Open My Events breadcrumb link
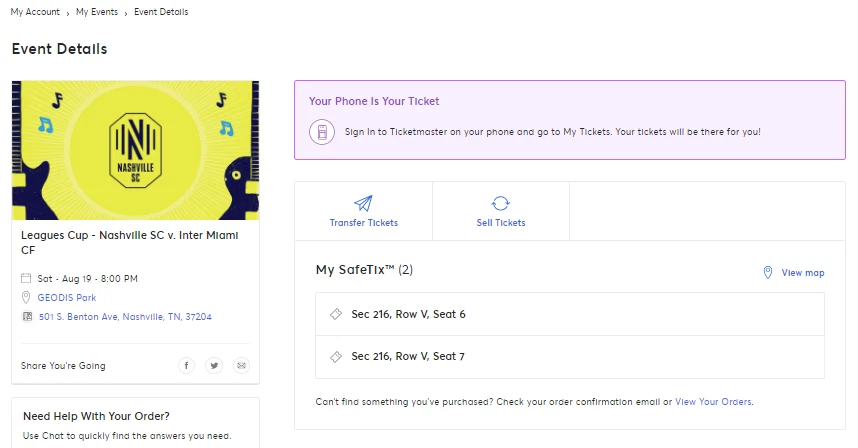 97,12
